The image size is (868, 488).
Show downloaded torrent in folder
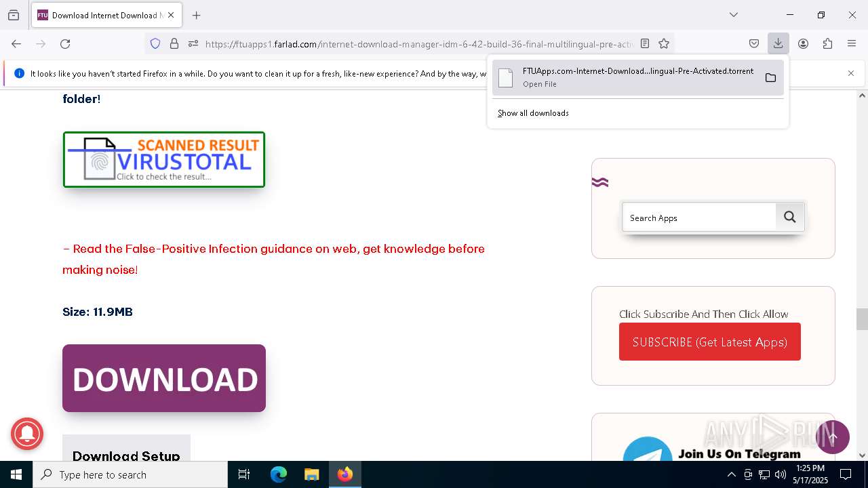(770, 77)
